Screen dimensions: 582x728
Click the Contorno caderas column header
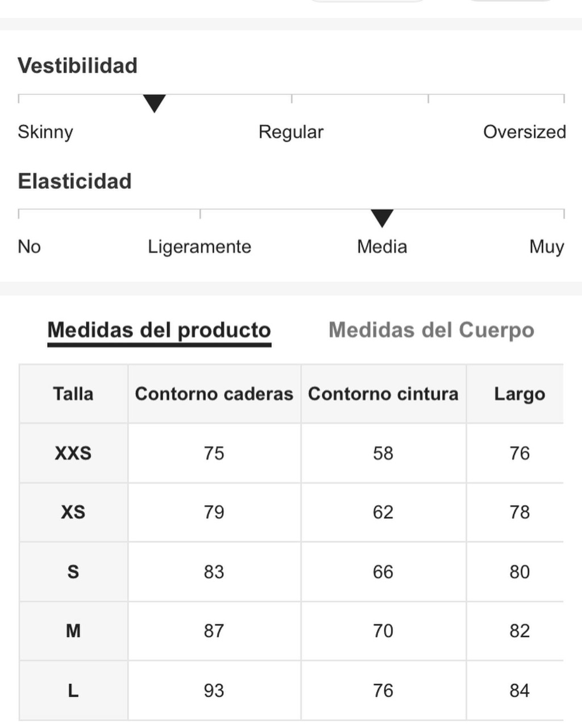pos(214,394)
